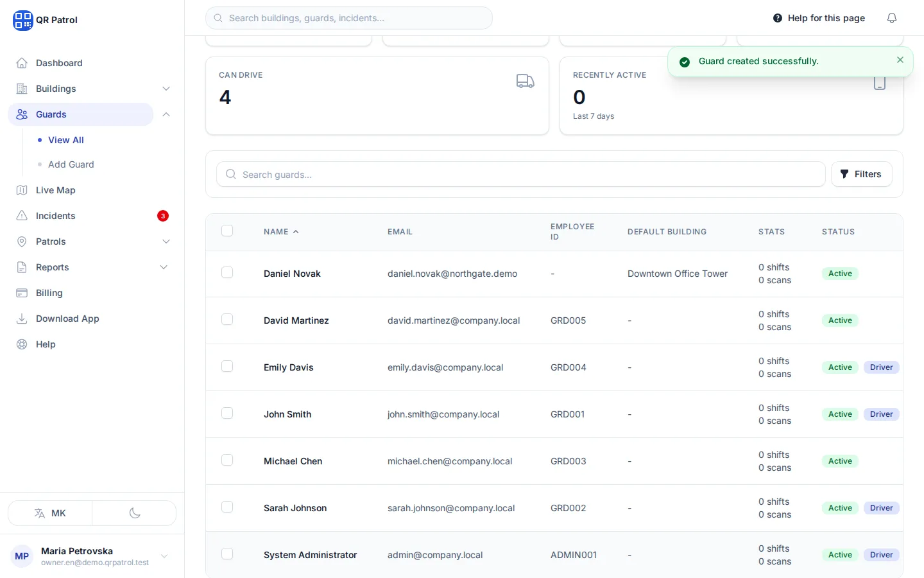Open the Filters button

point(861,174)
